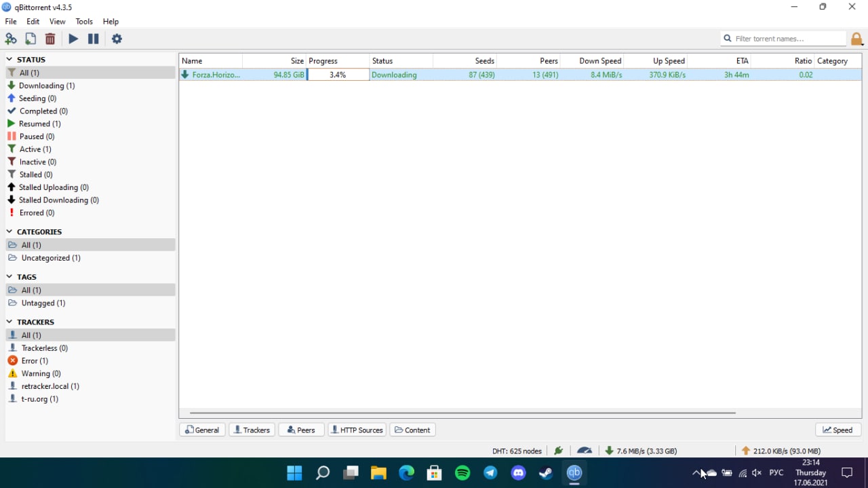Click the Resume (play) toolbar icon
The height and width of the screenshot is (488, 868).
(73, 39)
